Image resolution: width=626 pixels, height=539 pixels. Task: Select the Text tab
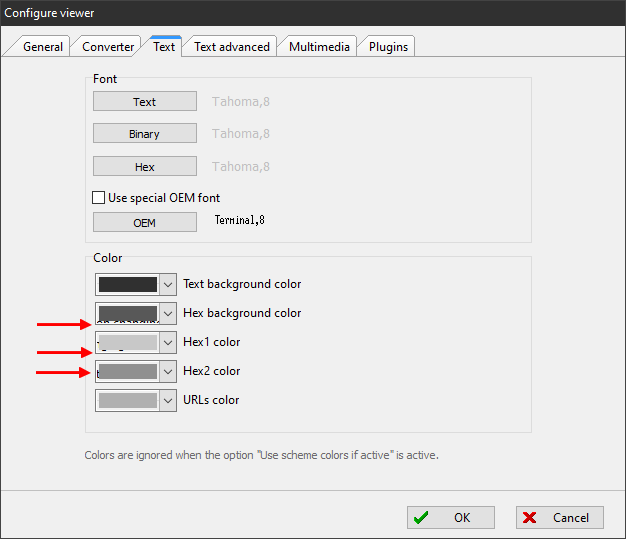point(164,46)
